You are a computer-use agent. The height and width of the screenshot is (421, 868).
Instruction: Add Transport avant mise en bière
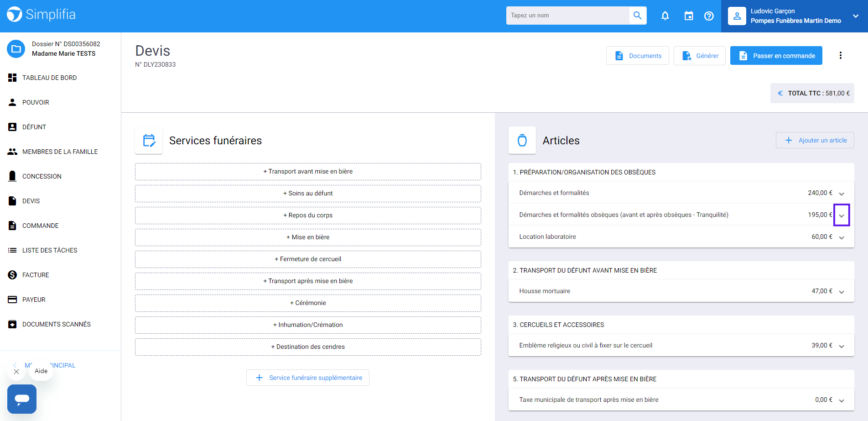[308, 172]
